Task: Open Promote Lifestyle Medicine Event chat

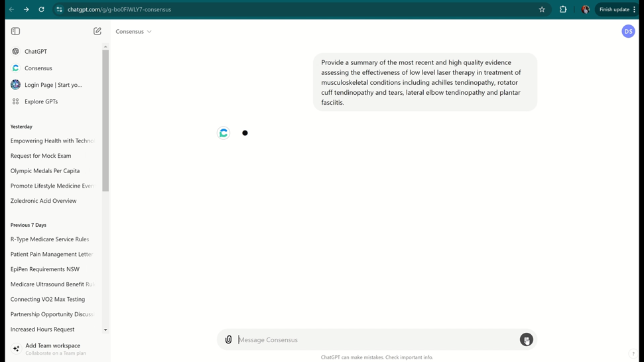Action: [x=54, y=186]
